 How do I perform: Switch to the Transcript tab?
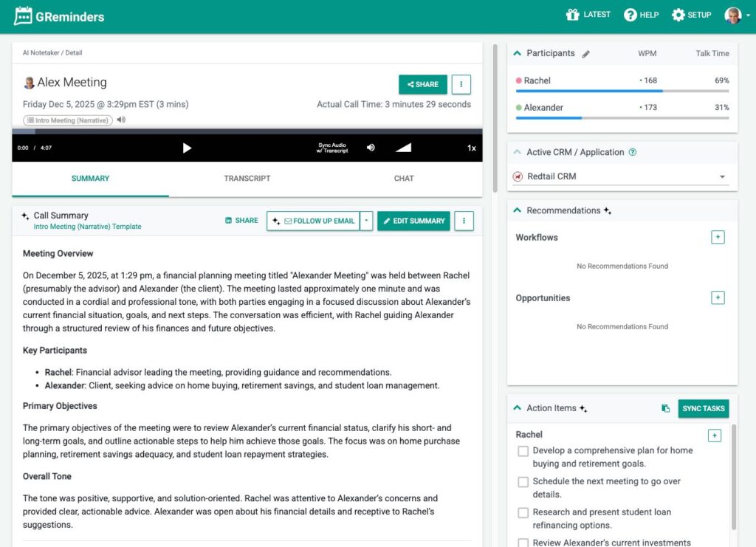(x=247, y=179)
